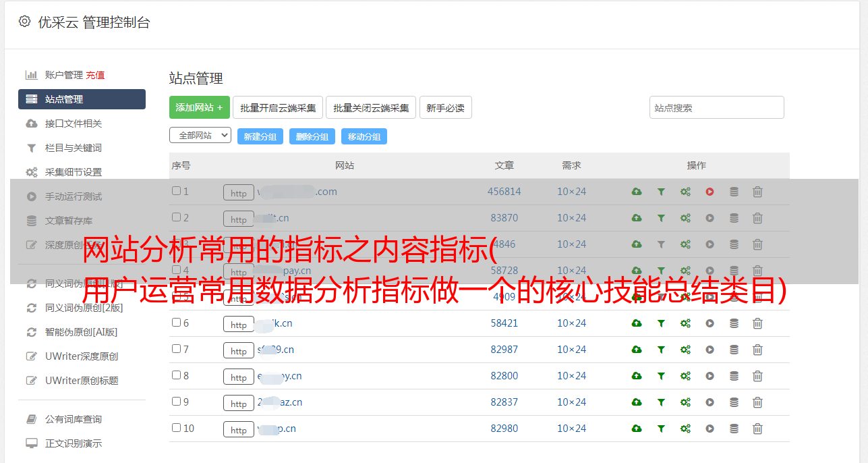Tick checkbox for row 7

click(x=176, y=349)
